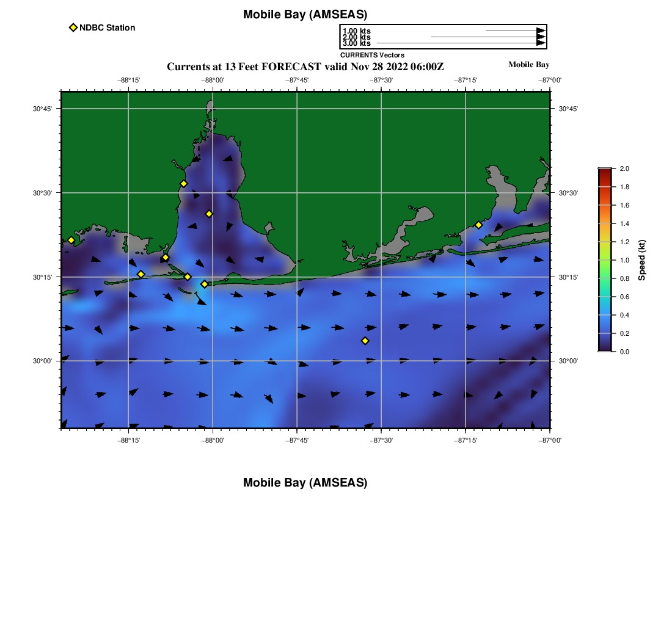Click the 2.00 kts legend label
Image resolution: width=672 pixels, height=641 pixels.
pyautogui.click(x=356, y=37)
